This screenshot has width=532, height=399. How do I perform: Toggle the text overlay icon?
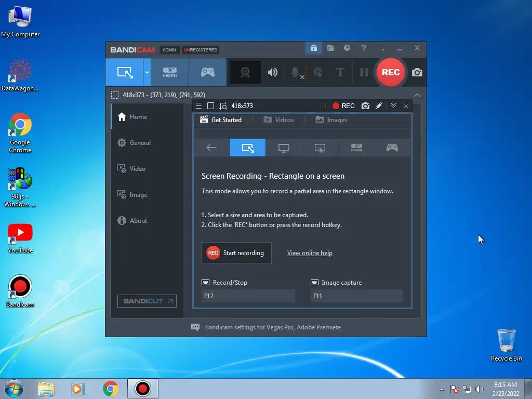click(x=340, y=72)
